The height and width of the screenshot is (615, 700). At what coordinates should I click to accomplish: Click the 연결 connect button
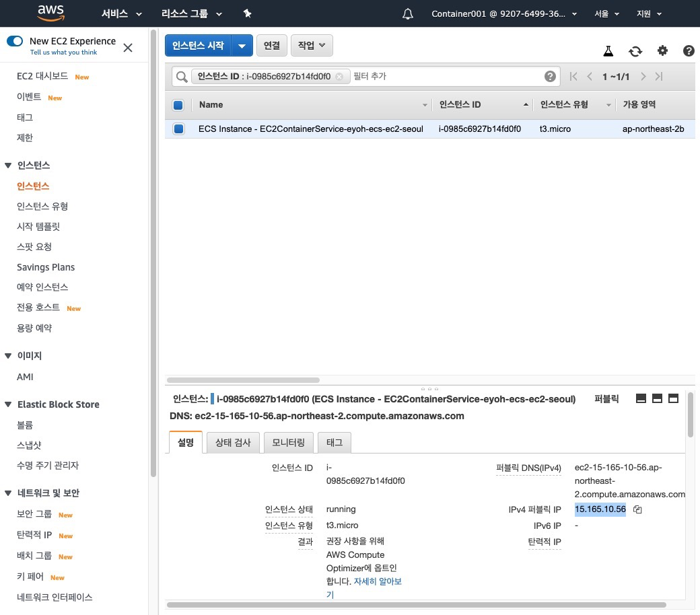pyautogui.click(x=271, y=46)
